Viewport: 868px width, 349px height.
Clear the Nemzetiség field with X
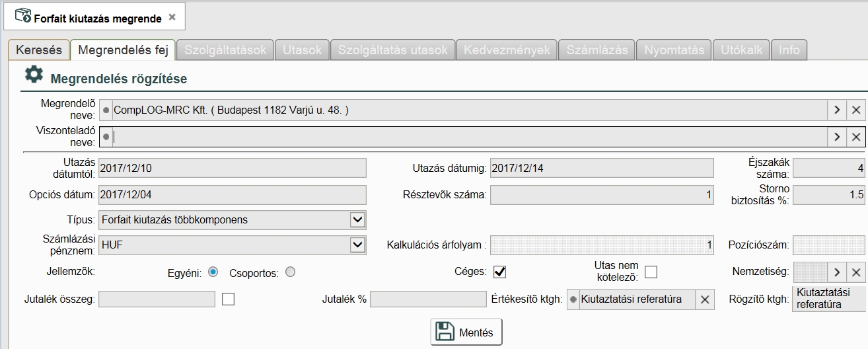(x=856, y=272)
